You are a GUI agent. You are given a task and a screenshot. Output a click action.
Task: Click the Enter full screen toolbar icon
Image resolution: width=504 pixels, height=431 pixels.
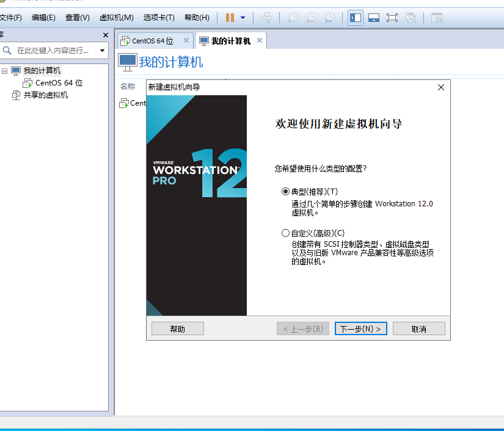392,18
